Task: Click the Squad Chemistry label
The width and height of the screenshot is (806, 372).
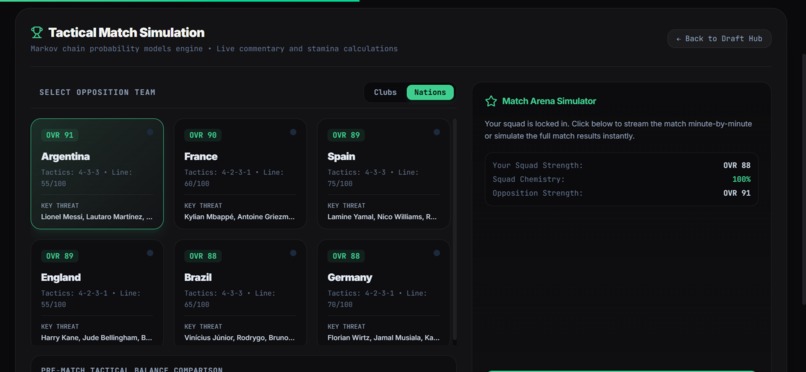Action: click(x=528, y=179)
